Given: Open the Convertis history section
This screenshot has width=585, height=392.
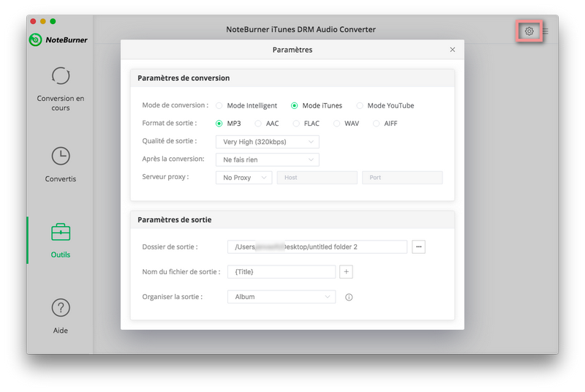Looking at the screenshot, I should pos(61,165).
